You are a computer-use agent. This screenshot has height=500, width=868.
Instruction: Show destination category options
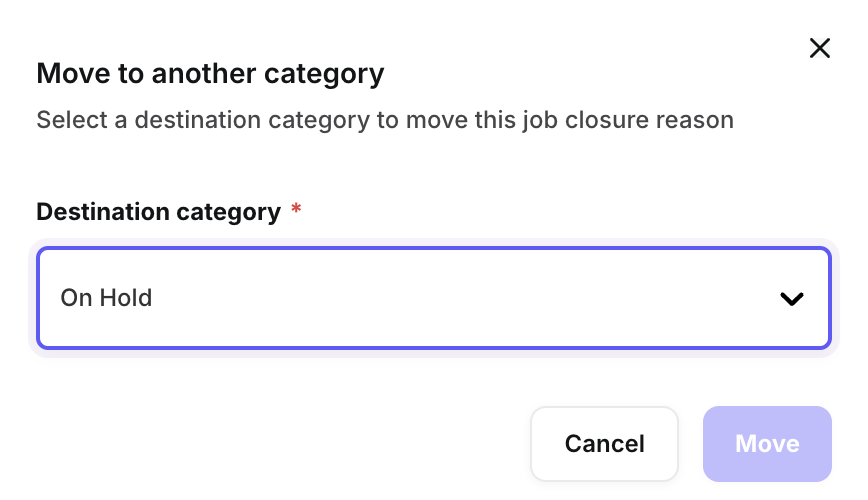click(433, 298)
